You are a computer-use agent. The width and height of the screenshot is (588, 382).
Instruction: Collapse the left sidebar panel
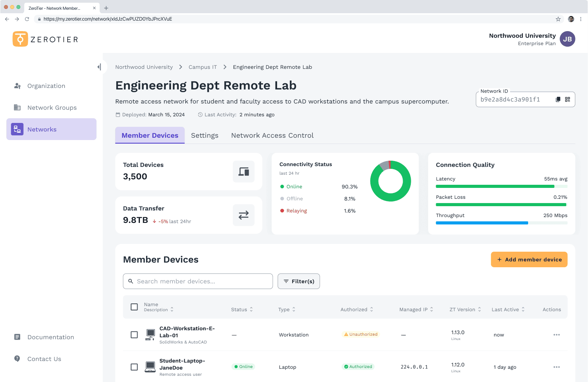[x=99, y=67]
